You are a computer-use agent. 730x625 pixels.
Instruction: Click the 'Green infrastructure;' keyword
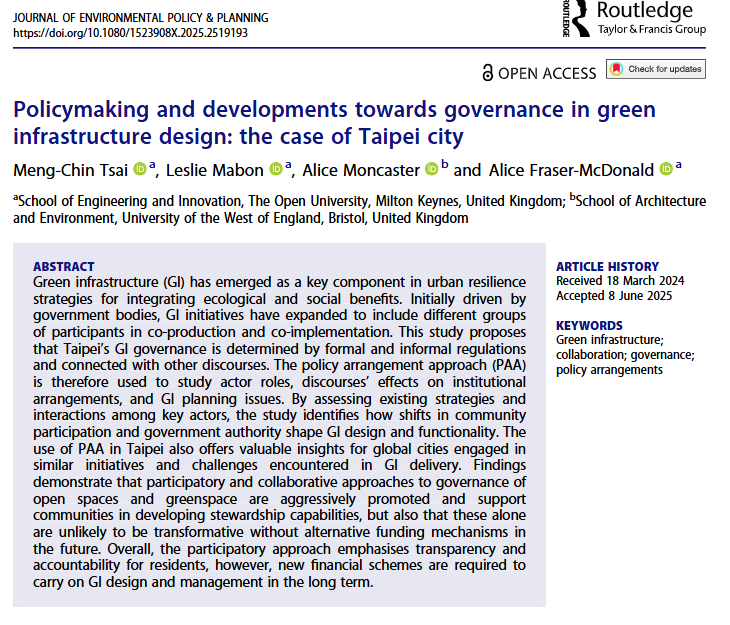click(610, 340)
